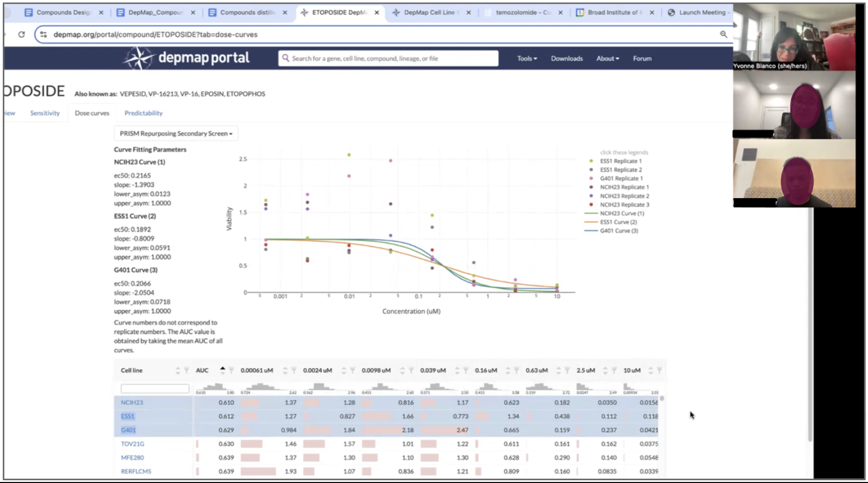Sort by 0.0024 uM column arrows
This screenshot has width=868, height=483.
pos(344,370)
